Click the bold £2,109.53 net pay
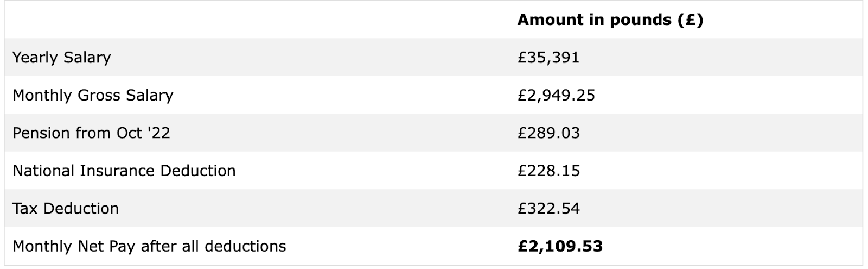 pos(560,247)
